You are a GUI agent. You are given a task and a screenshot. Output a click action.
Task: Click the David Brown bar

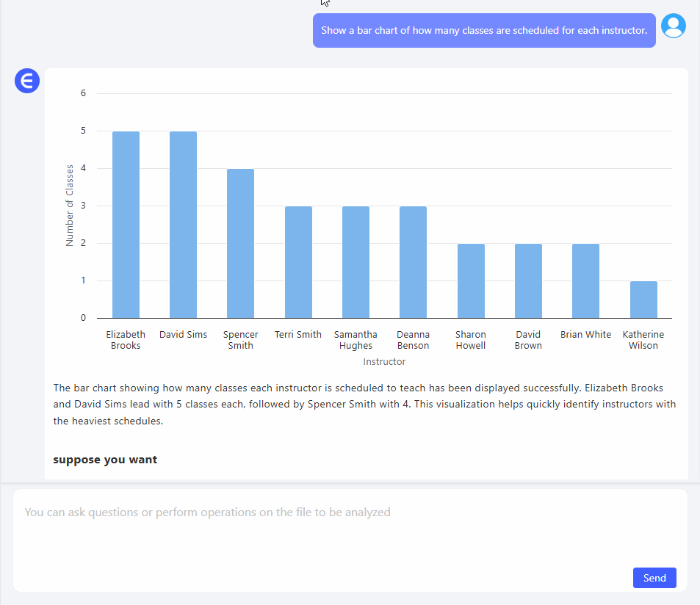528,280
